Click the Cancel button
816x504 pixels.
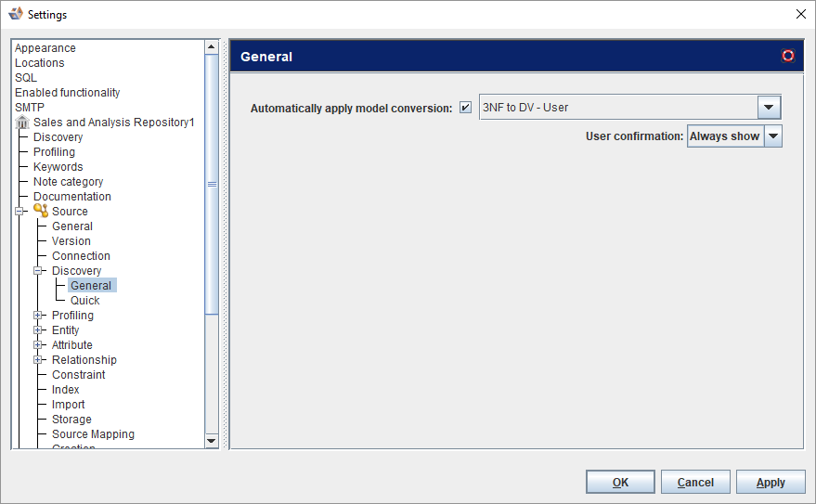click(x=695, y=483)
